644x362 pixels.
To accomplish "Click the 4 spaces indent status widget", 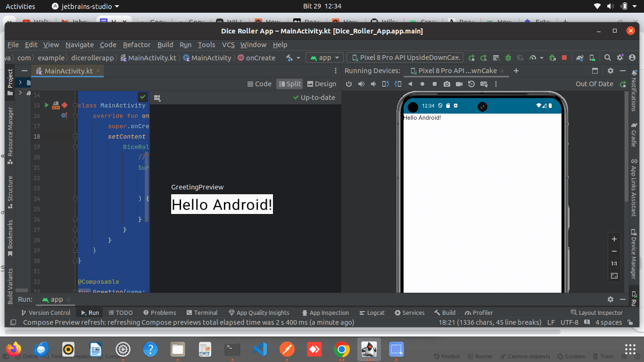I will click(609, 322).
